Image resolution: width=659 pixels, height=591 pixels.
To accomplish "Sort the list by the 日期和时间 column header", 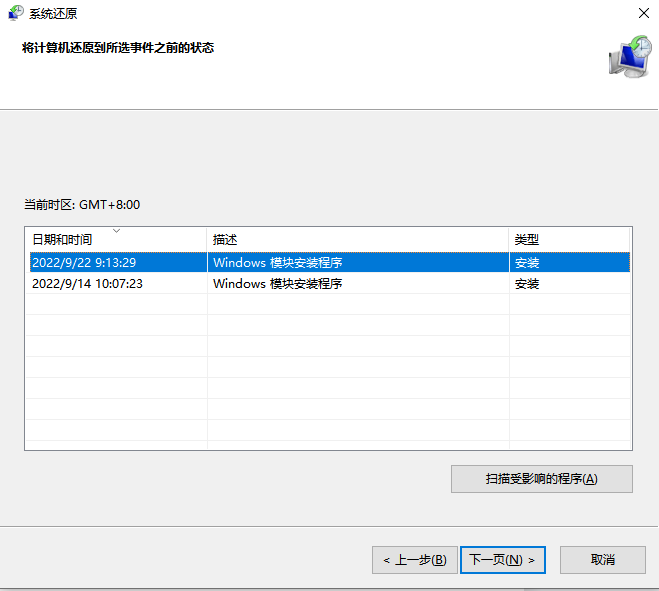I will (x=62, y=240).
